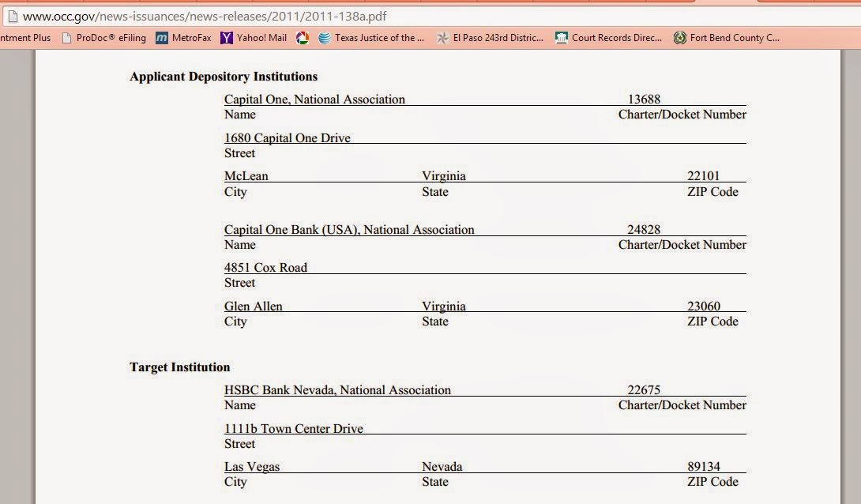The height and width of the screenshot is (504, 861).
Task: Click the page icon in the address bar
Action: tap(12, 17)
